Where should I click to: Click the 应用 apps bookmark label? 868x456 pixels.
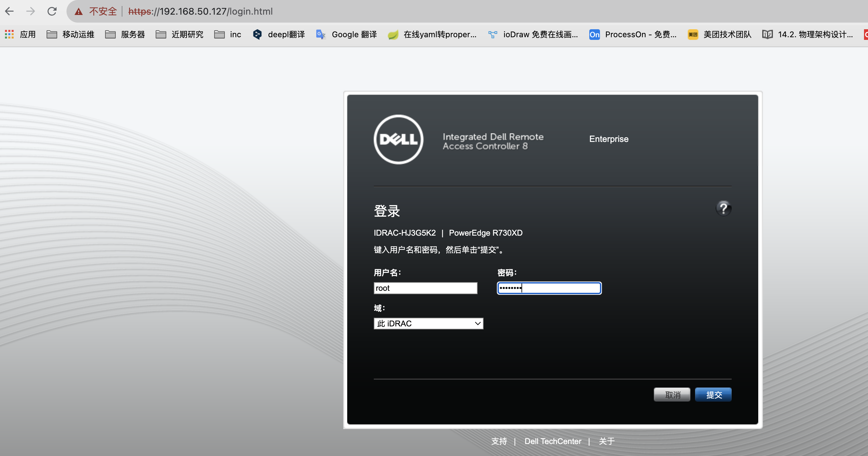click(x=28, y=34)
